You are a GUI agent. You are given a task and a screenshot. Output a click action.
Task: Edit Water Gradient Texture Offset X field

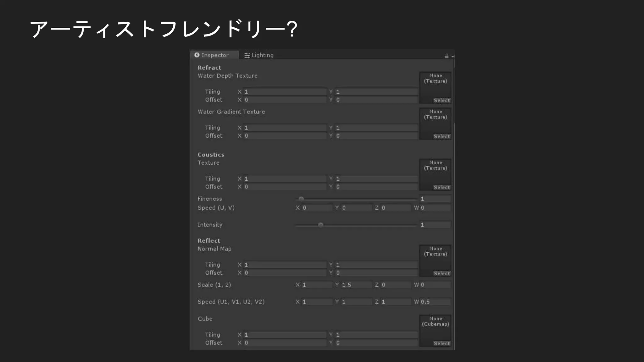285,136
